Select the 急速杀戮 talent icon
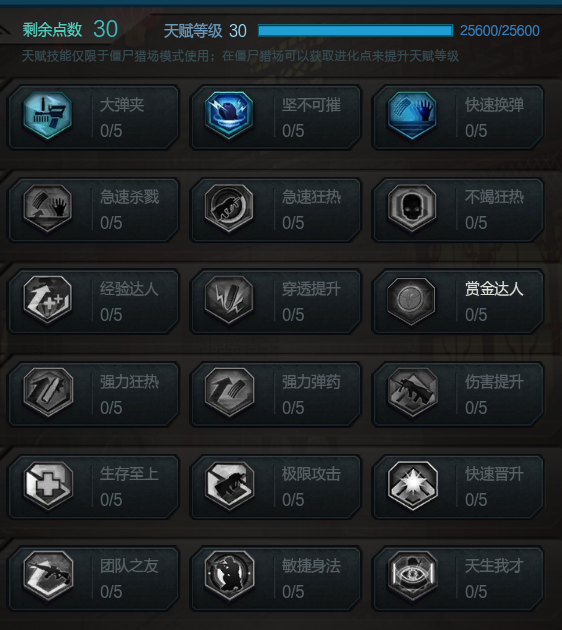Image resolution: width=562 pixels, height=630 pixels. point(48,208)
